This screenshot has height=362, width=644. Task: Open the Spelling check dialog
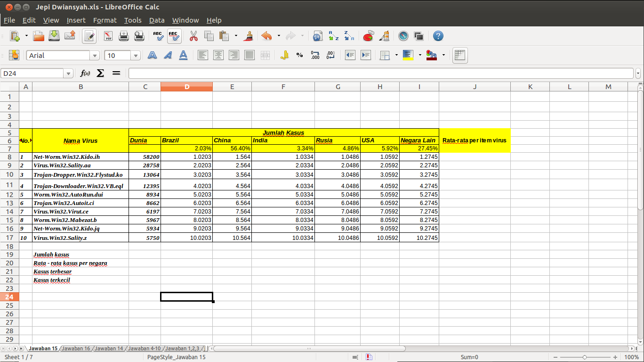[x=158, y=36]
